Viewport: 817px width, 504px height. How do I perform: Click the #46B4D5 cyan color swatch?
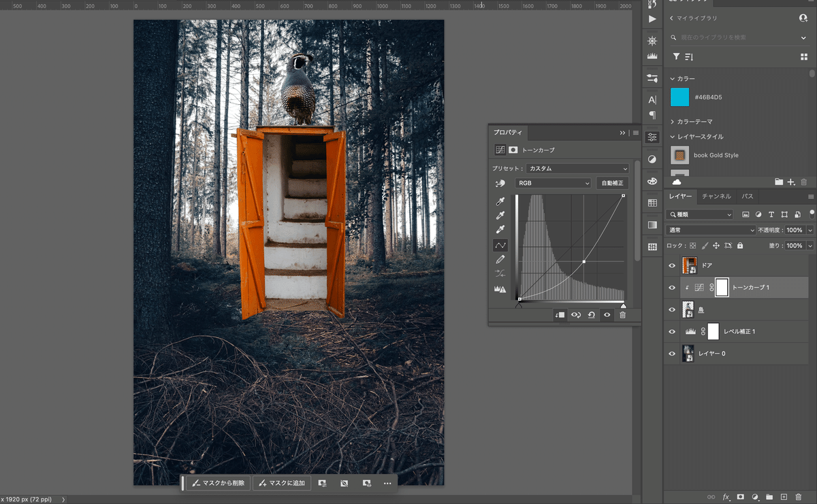679,97
